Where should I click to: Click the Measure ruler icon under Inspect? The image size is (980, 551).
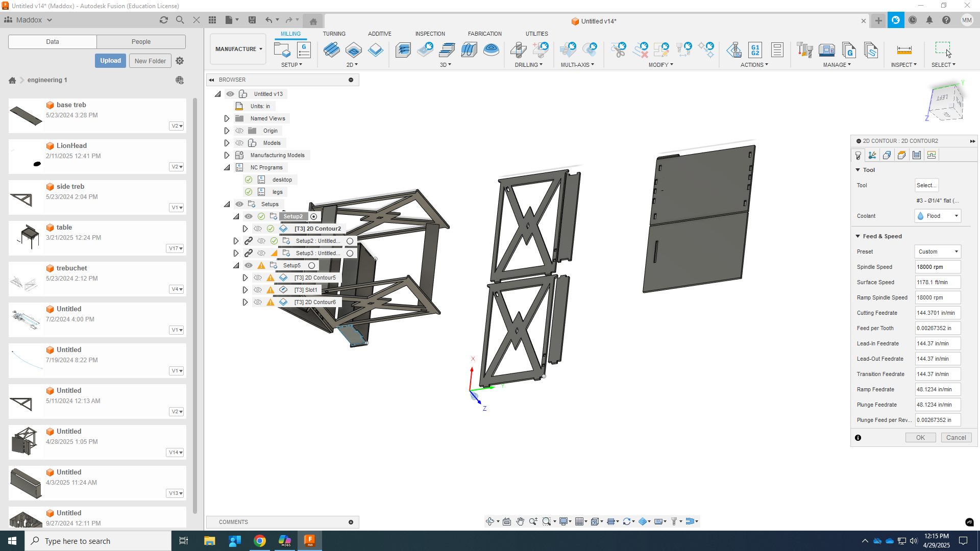[x=904, y=50]
